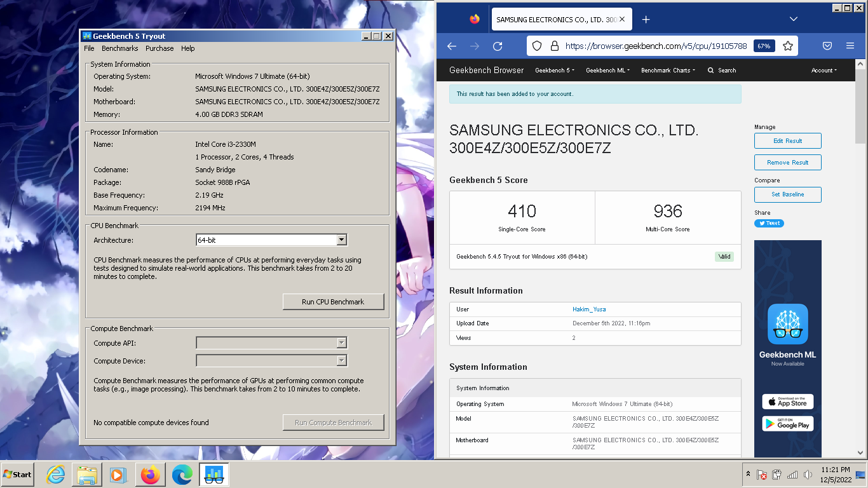Click the Sandy Bridge codename value
868x488 pixels.
click(x=215, y=170)
